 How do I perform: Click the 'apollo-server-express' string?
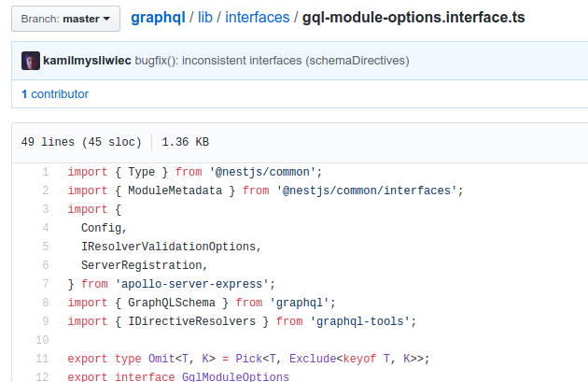191,284
